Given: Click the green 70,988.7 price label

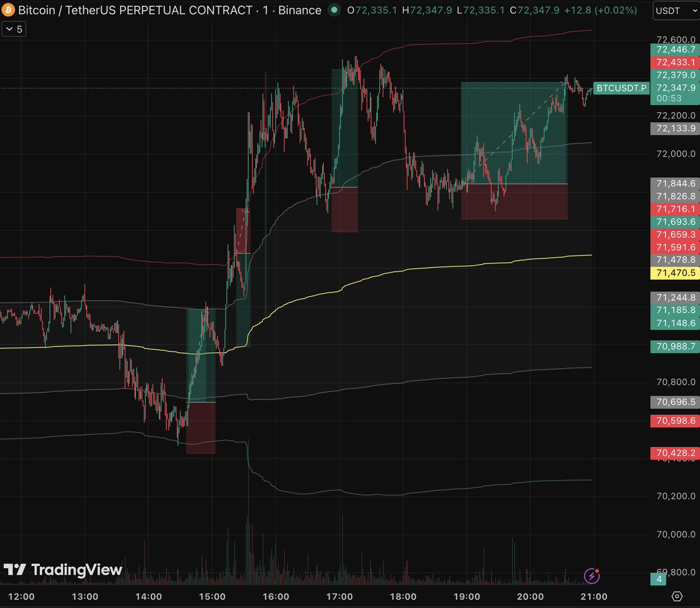Looking at the screenshot, I should [675, 347].
